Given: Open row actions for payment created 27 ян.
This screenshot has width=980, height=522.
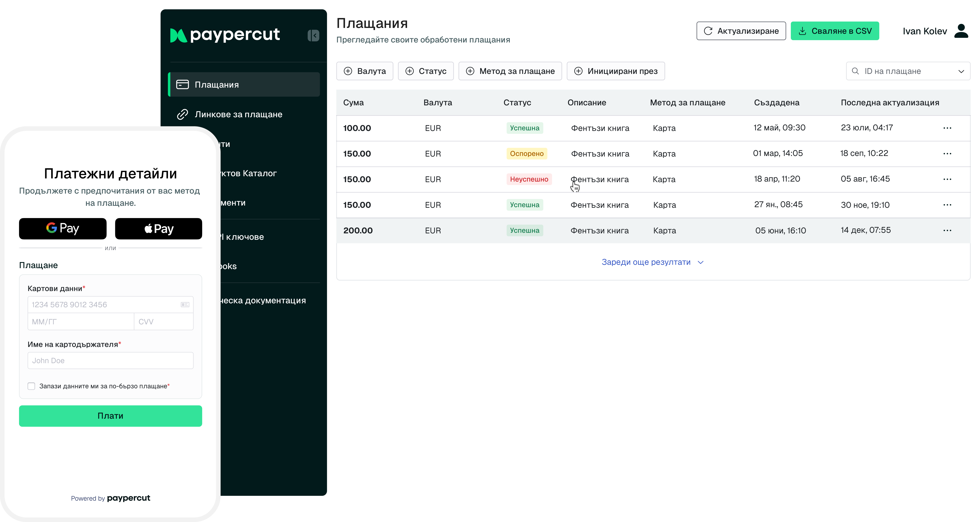Looking at the screenshot, I should 947,205.
